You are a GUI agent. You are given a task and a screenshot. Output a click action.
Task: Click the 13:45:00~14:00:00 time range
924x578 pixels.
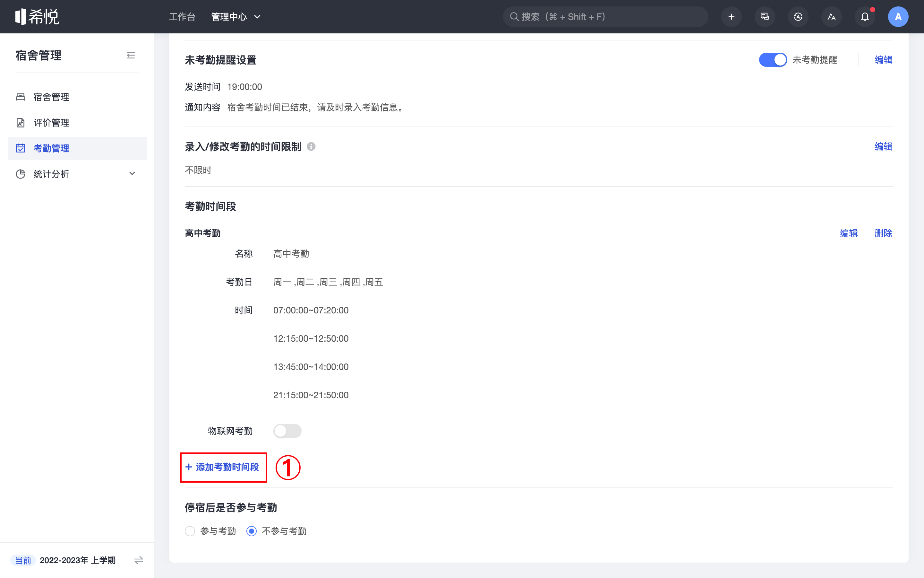(311, 367)
